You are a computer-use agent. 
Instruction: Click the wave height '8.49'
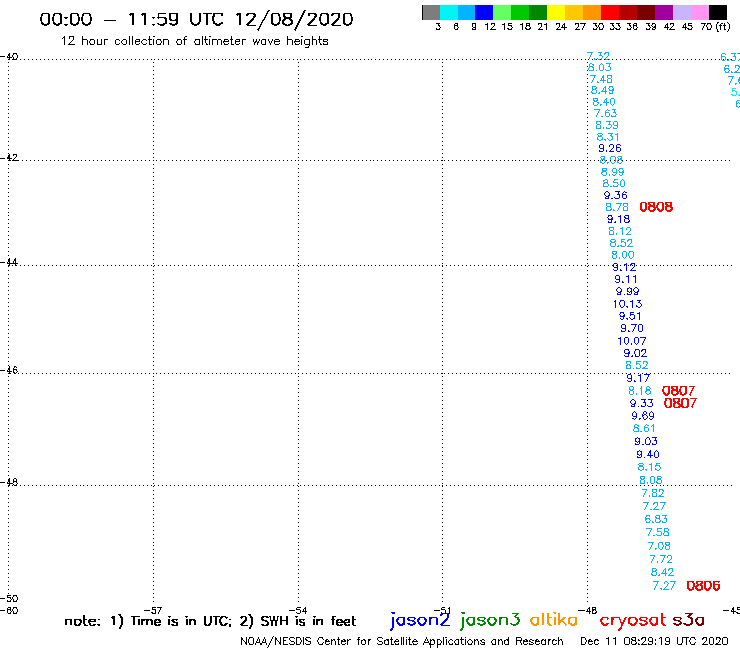click(x=602, y=90)
